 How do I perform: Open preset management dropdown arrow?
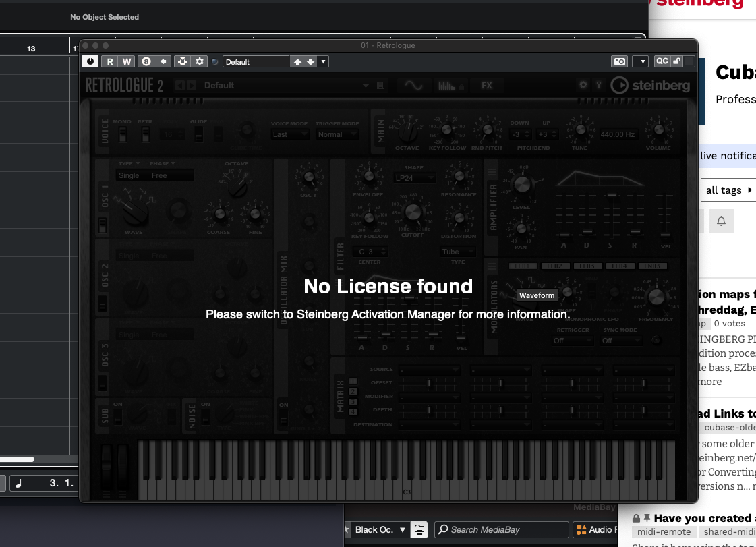point(323,62)
